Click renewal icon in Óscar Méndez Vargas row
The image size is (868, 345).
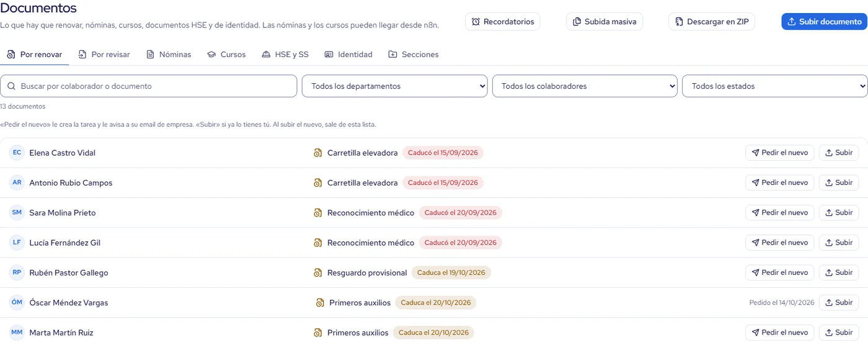coord(320,303)
